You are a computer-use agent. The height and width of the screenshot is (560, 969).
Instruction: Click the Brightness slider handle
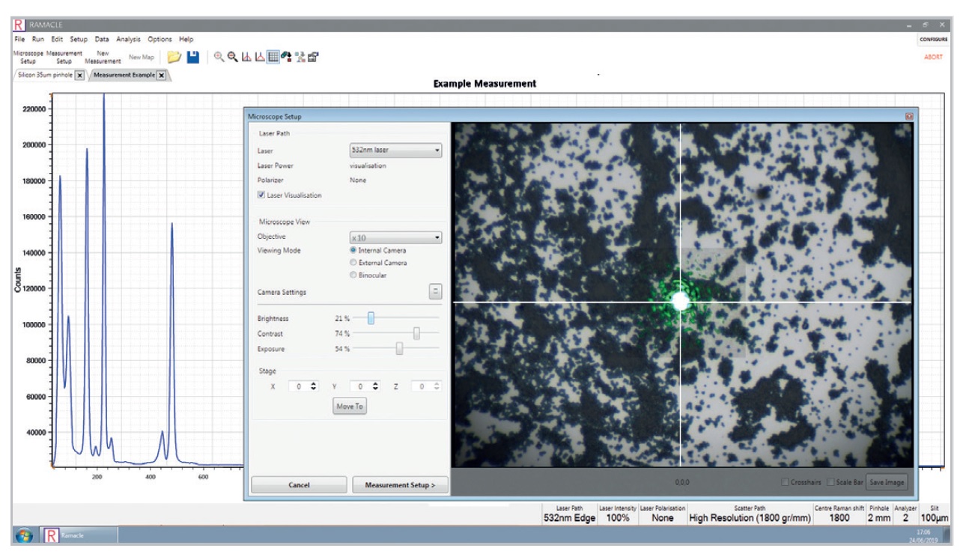click(371, 318)
